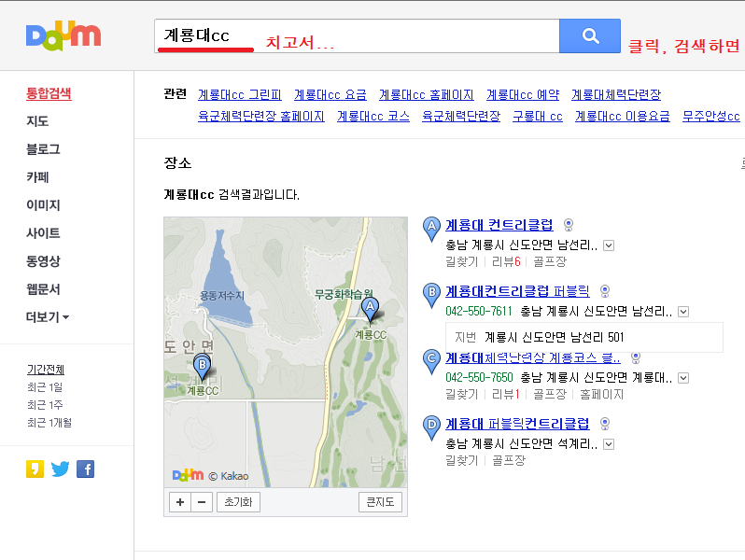Open 길찾기 under 계룡대 퍼블릭컨트리클럽
This screenshot has width=745, height=560.
click(x=461, y=460)
